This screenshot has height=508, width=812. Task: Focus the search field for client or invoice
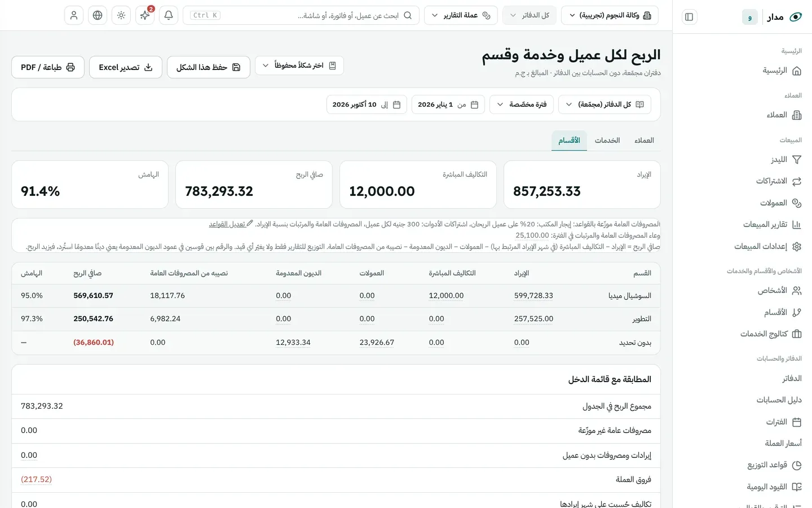point(301,15)
